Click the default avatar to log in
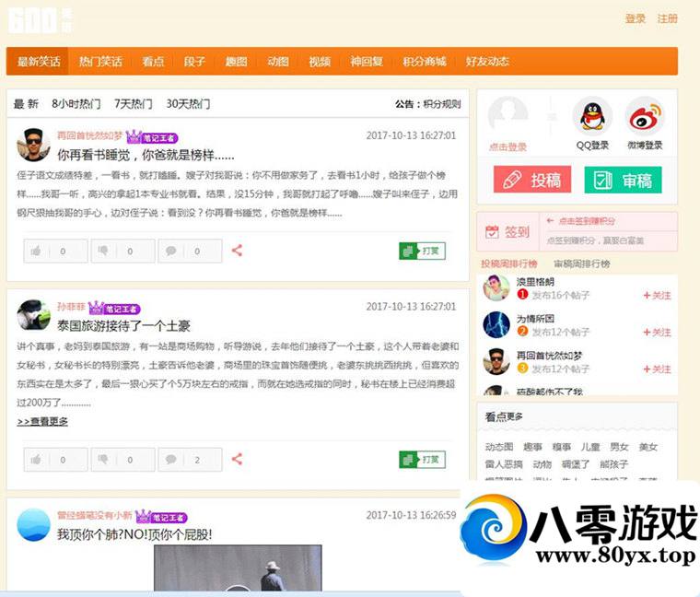The image size is (700, 597). [x=507, y=115]
